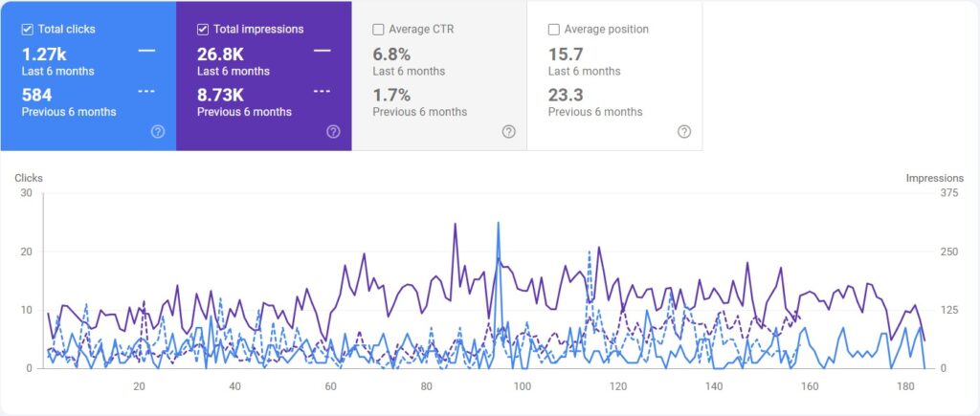The height and width of the screenshot is (416, 980).
Task: Select the Average CTR metric label
Action: point(421,30)
